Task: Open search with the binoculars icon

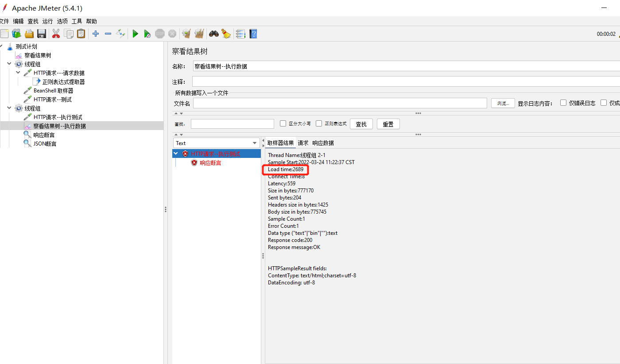Action: (x=214, y=34)
